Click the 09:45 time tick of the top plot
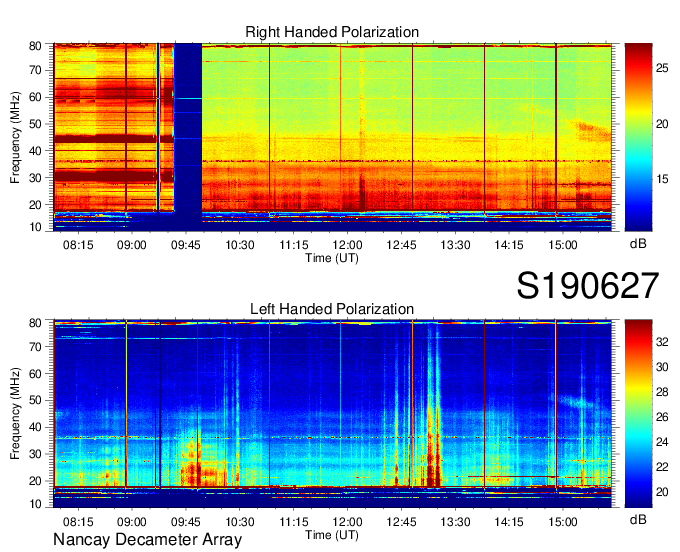This screenshot has width=680, height=552. coord(186,245)
